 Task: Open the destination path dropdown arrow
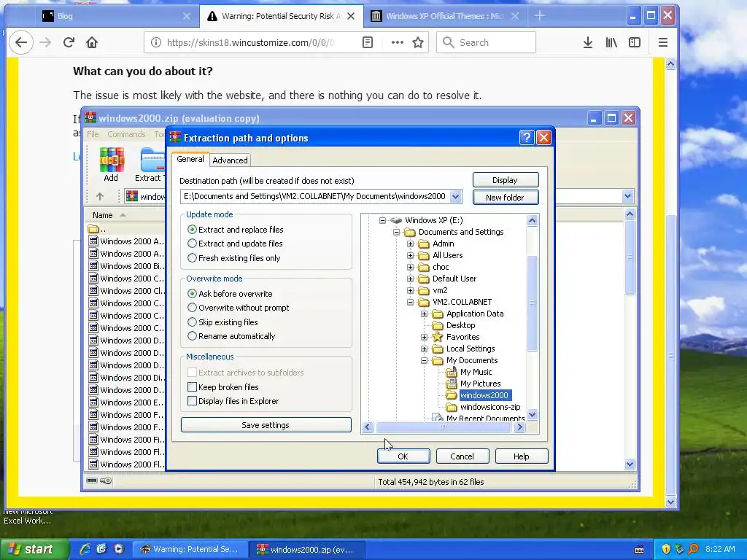point(455,196)
